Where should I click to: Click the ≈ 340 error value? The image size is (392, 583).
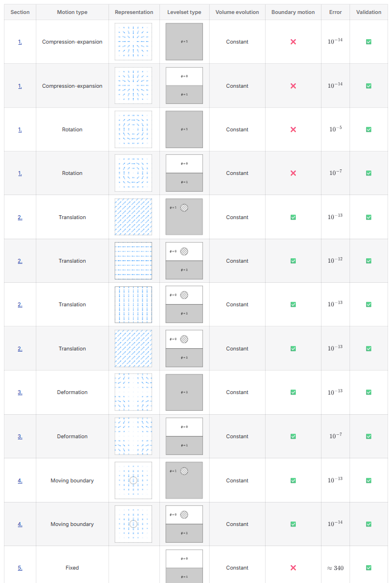pos(336,568)
